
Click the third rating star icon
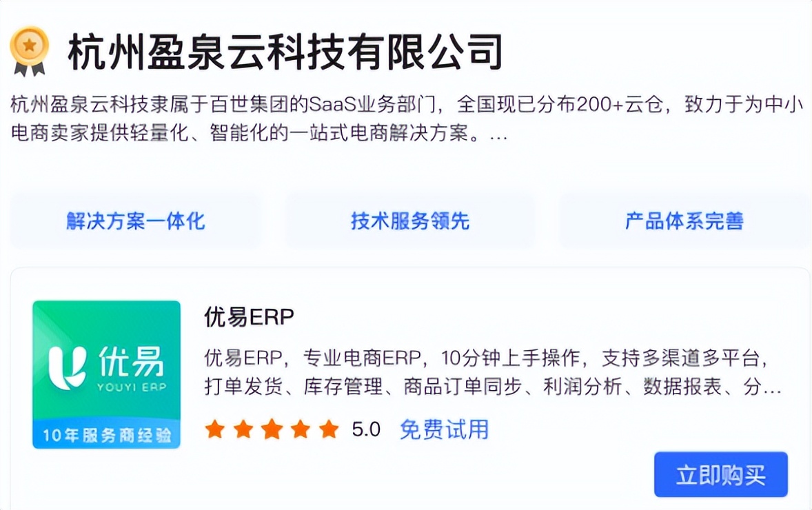point(272,429)
